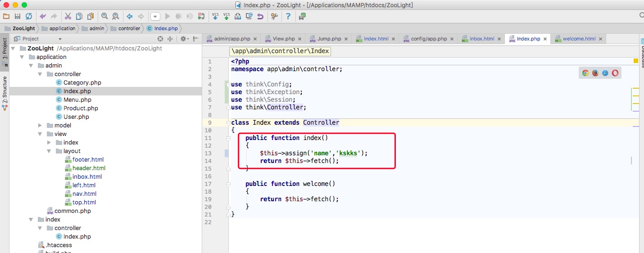Open Find with the magnifier icon
Screen dimensions: 644x253
click(104, 16)
